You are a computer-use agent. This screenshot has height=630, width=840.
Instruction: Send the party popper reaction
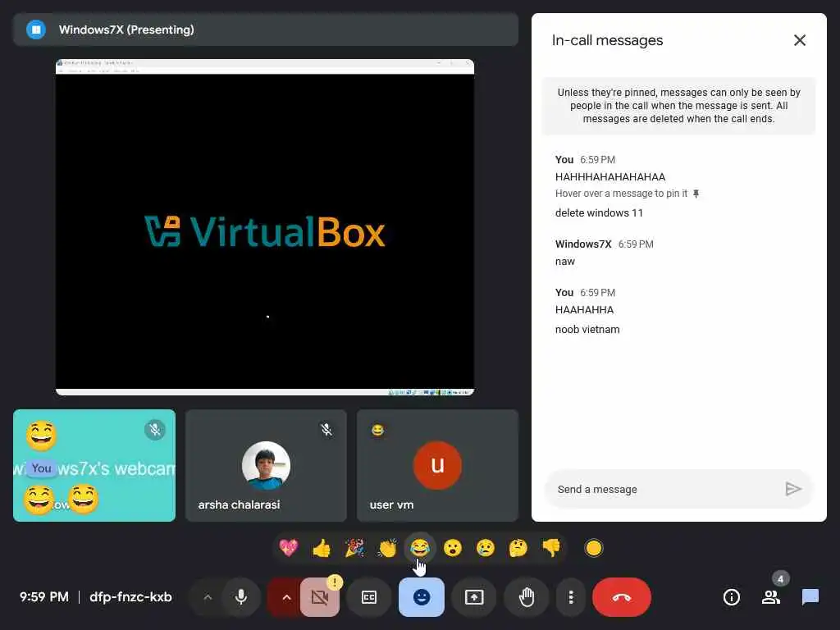pyautogui.click(x=354, y=548)
